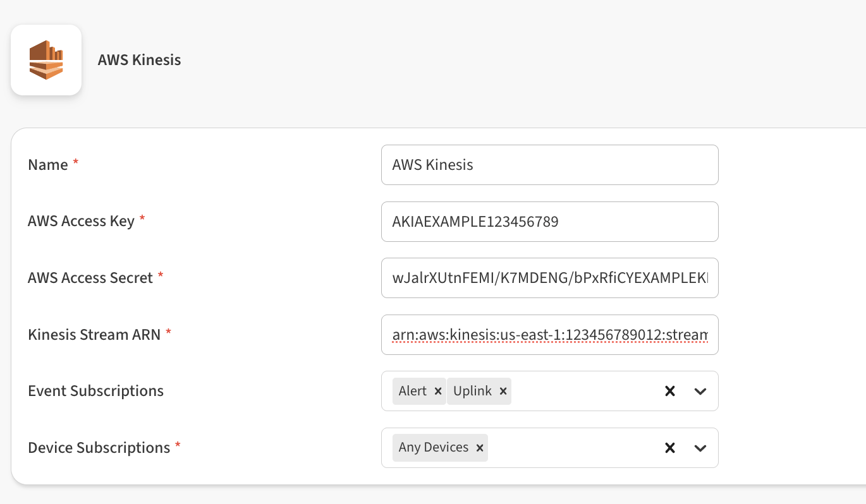
Task: Clear all Device Subscriptions selections
Action: (x=670, y=448)
